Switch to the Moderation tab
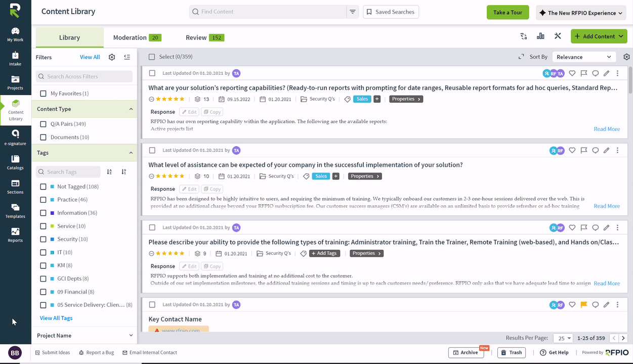Screen dimensions: 633x364 click(137, 37)
